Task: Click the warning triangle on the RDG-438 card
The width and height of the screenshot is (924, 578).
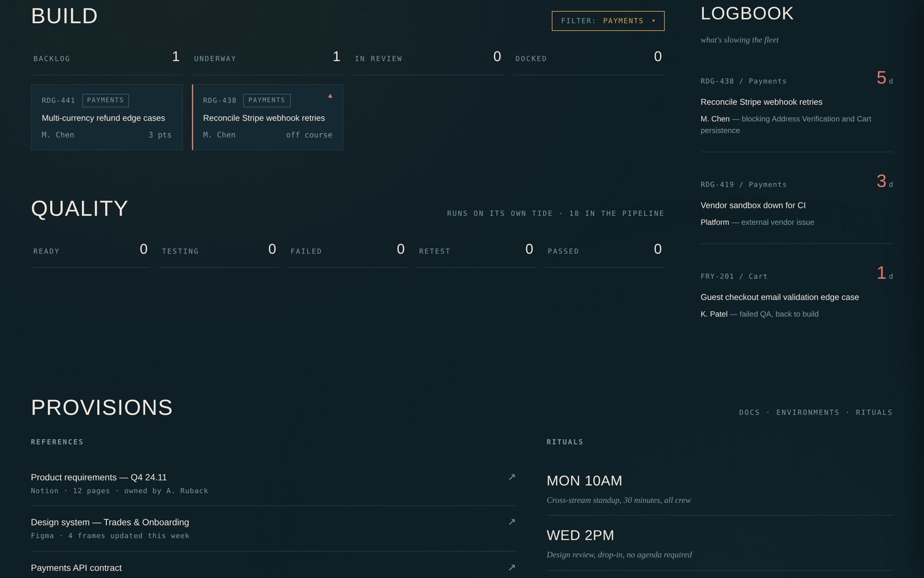Action: (330, 96)
